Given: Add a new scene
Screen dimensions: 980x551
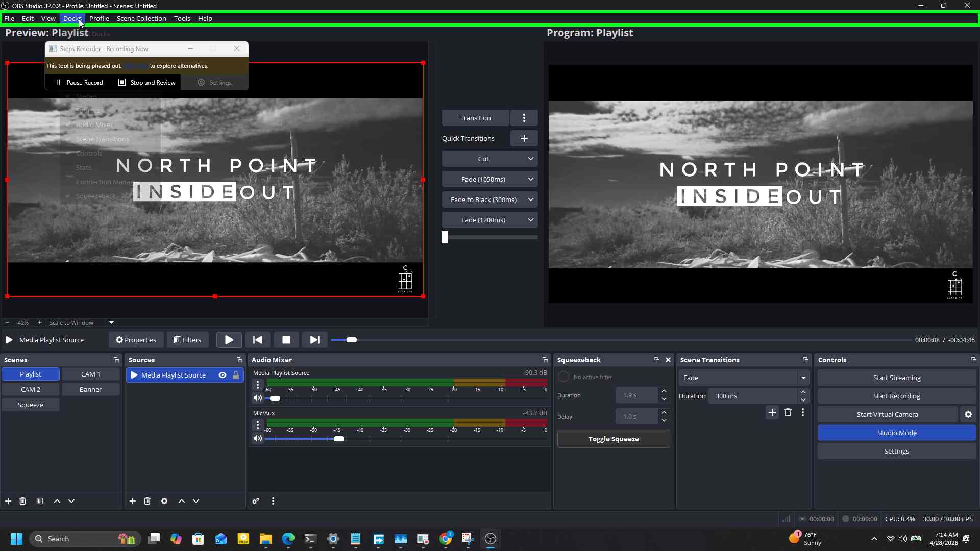Looking at the screenshot, I should (8, 501).
